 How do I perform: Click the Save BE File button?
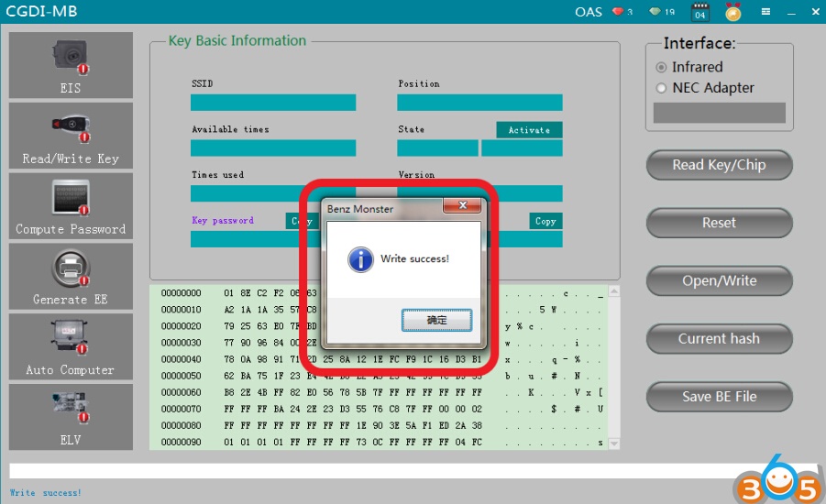pyautogui.click(x=719, y=397)
